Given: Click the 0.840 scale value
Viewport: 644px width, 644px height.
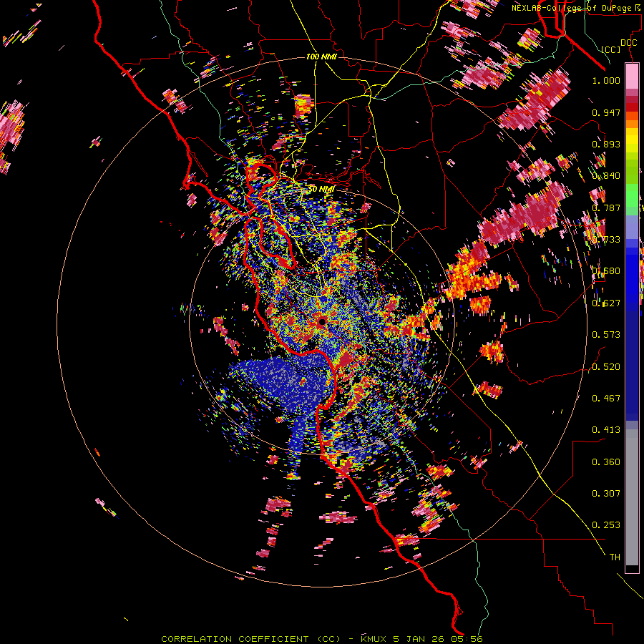Looking at the screenshot, I should click(x=606, y=176).
